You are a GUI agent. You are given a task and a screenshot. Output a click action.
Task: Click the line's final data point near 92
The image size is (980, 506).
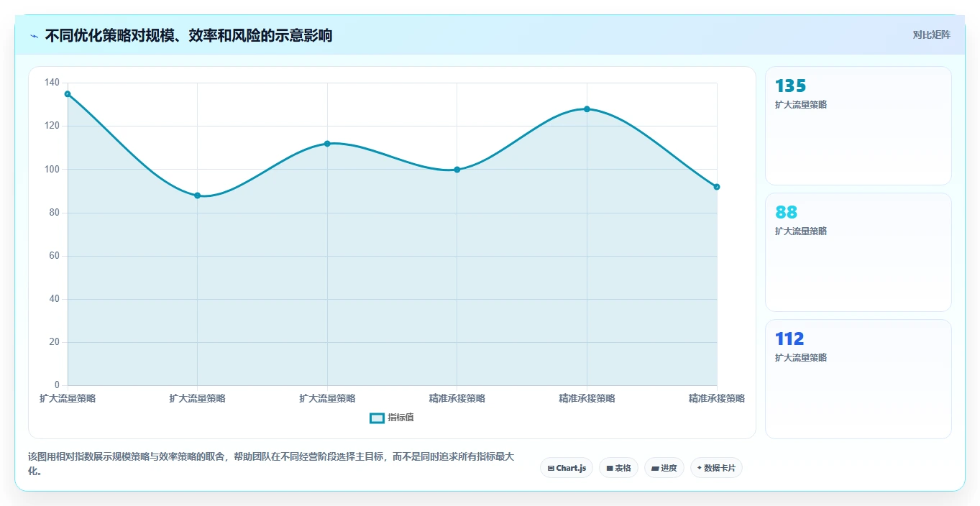tap(717, 187)
